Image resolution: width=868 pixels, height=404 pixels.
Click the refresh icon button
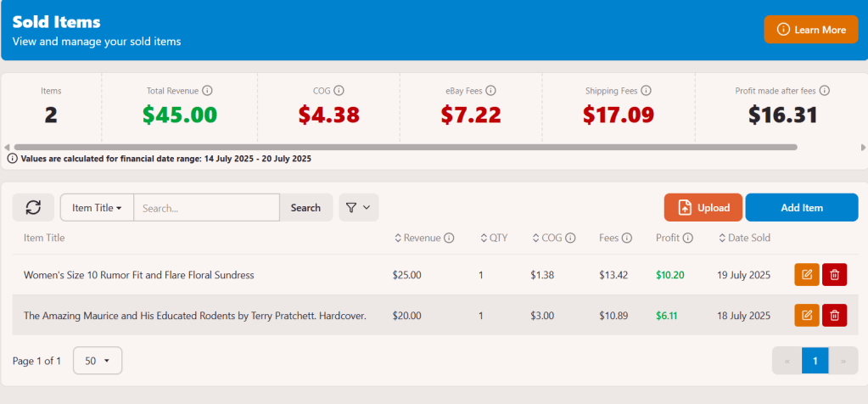(33, 207)
